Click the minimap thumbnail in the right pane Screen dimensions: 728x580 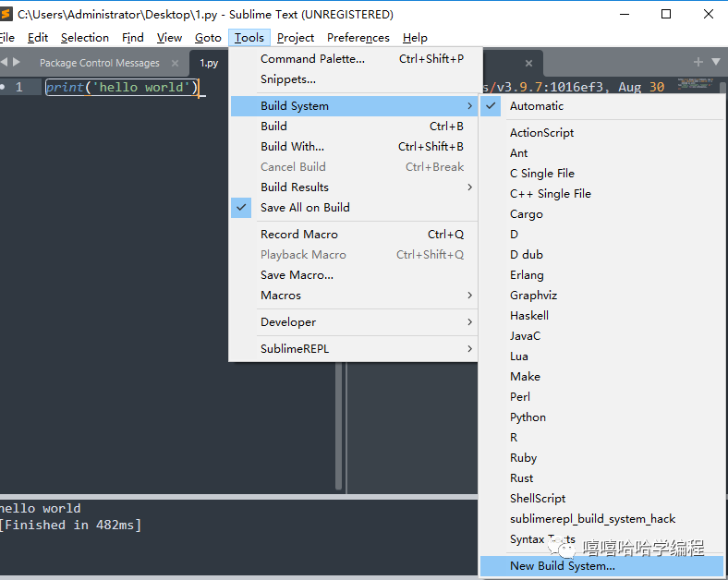[695, 83]
